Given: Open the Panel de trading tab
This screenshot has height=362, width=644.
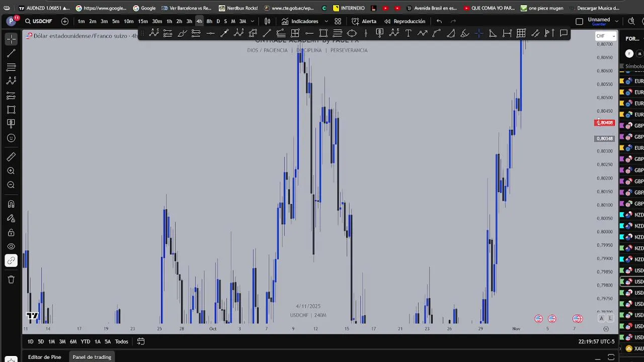Looking at the screenshot, I should click(x=92, y=357).
